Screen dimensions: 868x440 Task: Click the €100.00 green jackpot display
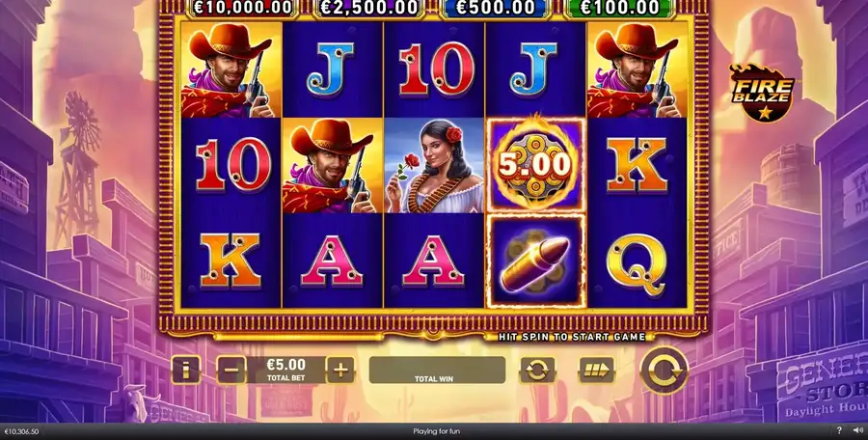(x=620, y=9)
